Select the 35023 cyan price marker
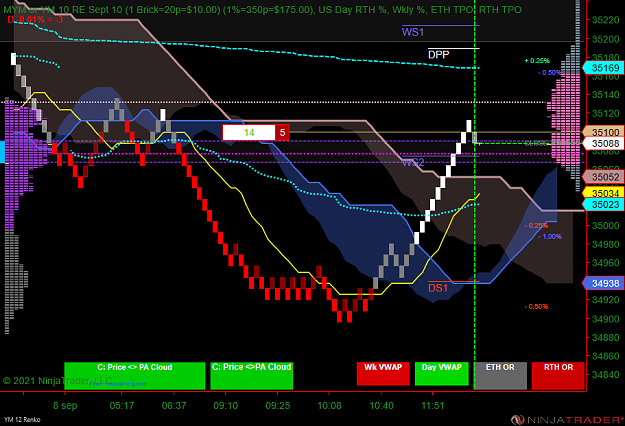Viewport: 625px width, 426px height. [x=604, y=204]
